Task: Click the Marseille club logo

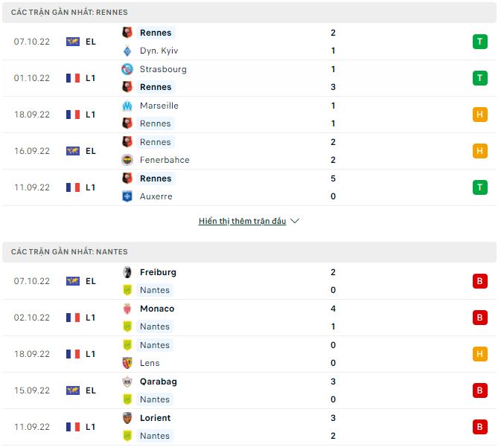Action: coord(127,106)
